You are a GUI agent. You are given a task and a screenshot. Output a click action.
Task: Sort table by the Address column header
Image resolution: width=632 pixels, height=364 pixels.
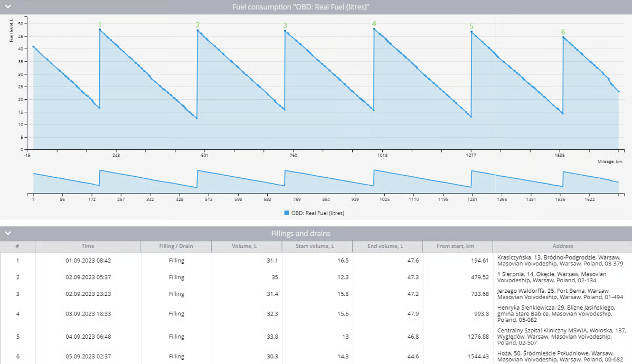tap(562, 246)
